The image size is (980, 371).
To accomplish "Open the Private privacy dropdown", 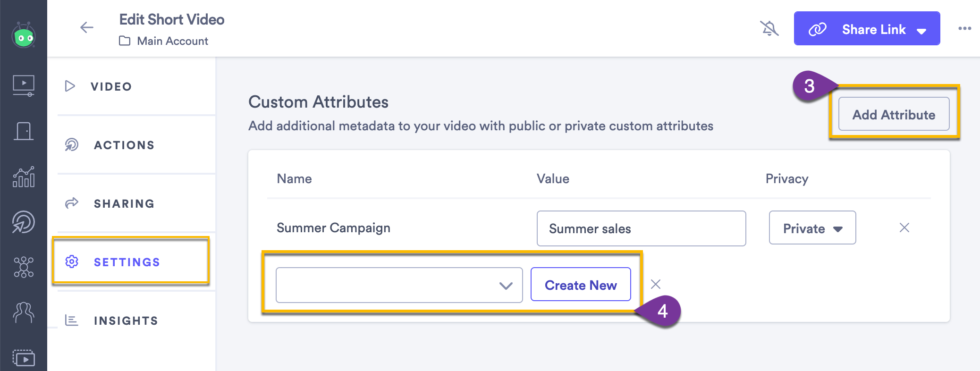I will (x=812, y=228).
